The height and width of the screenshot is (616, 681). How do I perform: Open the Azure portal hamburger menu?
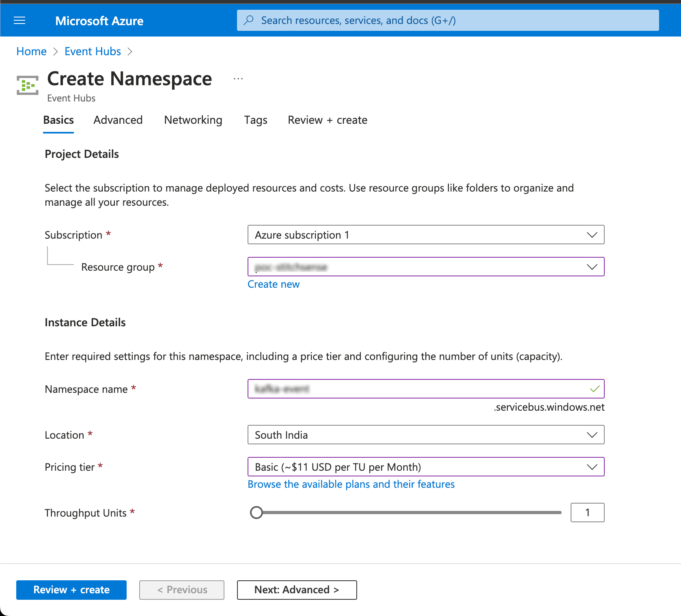19,20
